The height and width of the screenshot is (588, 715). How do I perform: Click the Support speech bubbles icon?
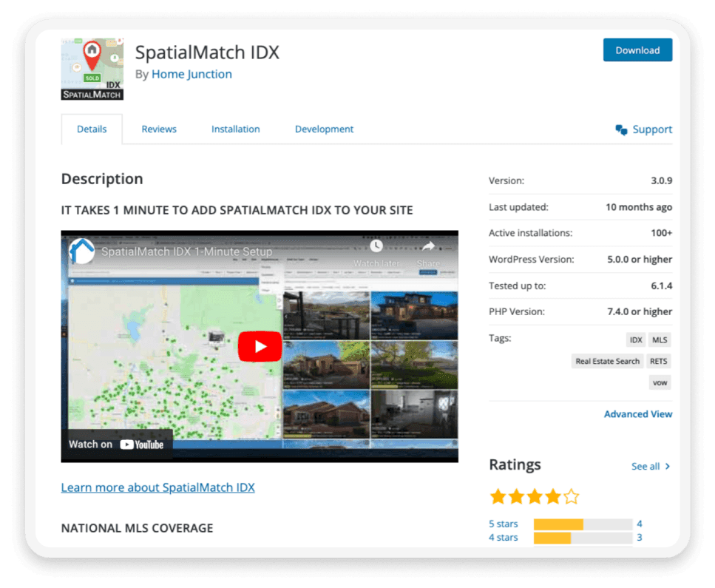coord(621,130)
